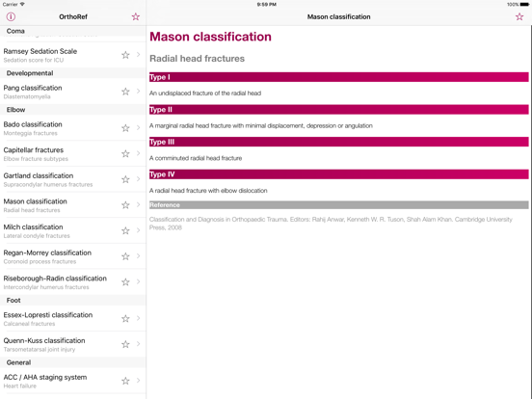532x399 pixels.
Task: Click the battery indicator in the status bar
Action: click(x=524, y=5)
